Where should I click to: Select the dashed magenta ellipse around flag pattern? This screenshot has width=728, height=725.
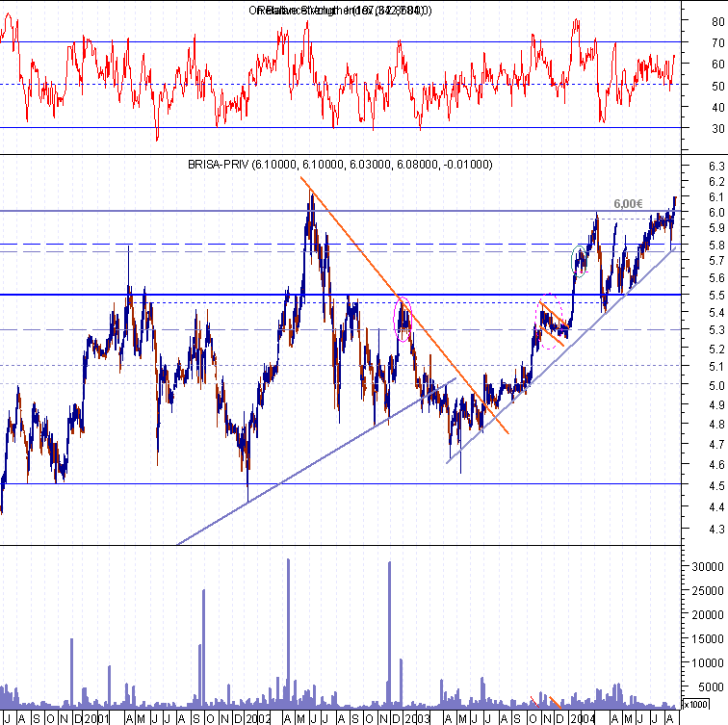click(x=550, y=321)
